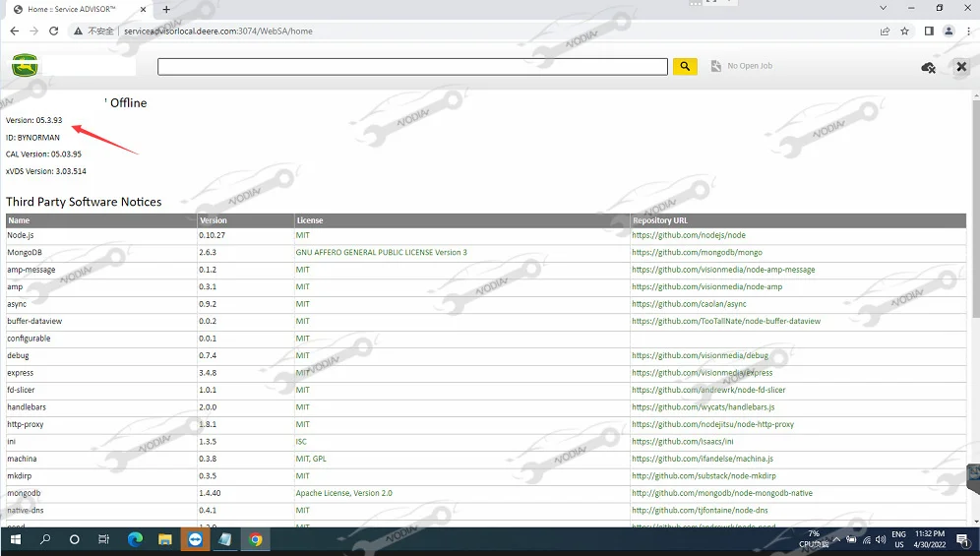The width and height of the screenshot is (980, 556).
Task: Show hidden tray icons chevron
Action: [836, 539]
